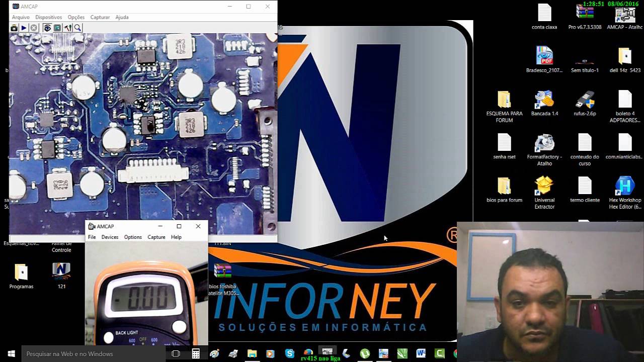Minimize the large AMCAP window

pos(229,7)
